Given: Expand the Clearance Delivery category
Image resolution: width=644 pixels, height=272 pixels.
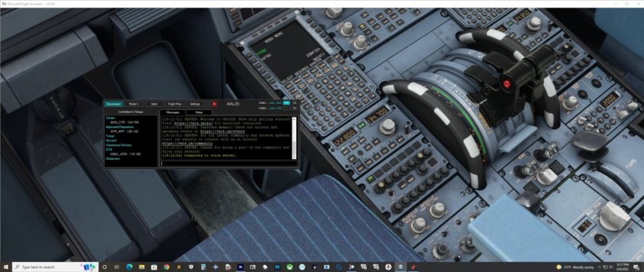Looking at the screenshot, I should pos(118,145).
